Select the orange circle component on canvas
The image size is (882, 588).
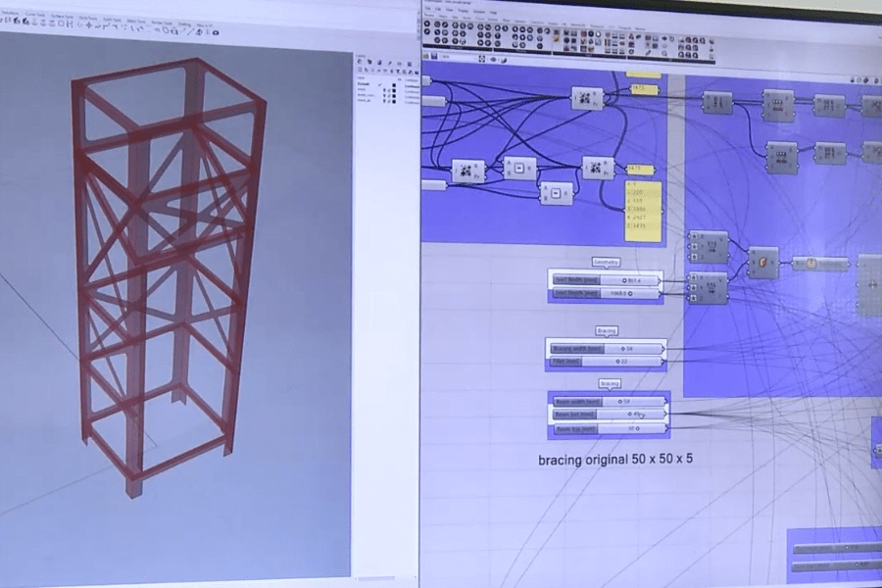tap(761, 262)
